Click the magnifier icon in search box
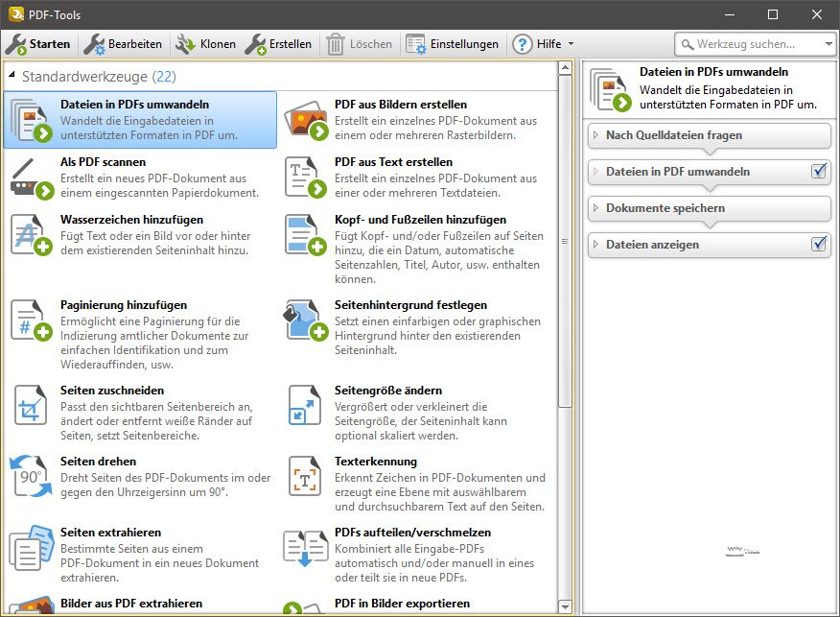The image size is (840, 617). coord(688,44)
